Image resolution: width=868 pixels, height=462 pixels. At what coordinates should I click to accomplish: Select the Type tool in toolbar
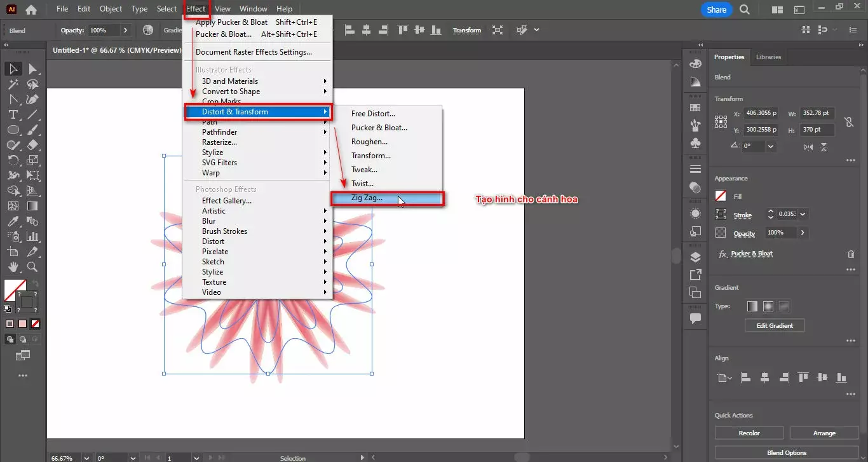click(13, 114)
